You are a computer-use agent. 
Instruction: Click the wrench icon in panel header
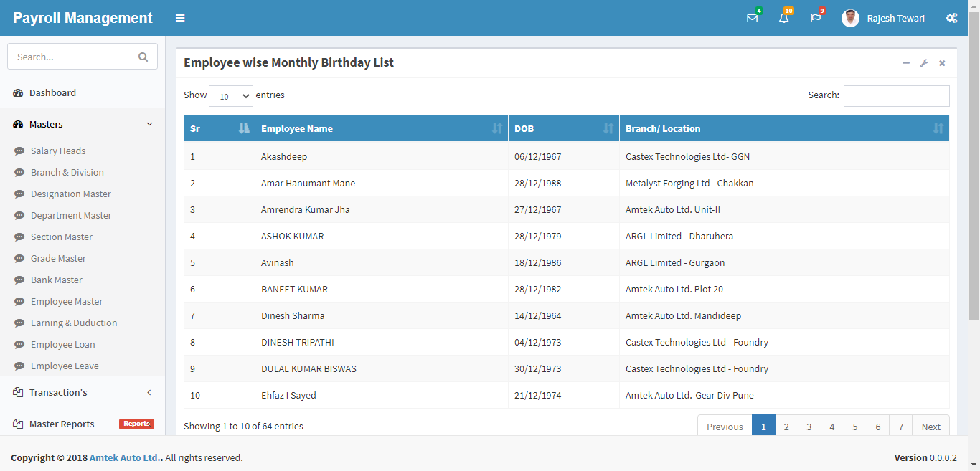[x=924, y=63]
